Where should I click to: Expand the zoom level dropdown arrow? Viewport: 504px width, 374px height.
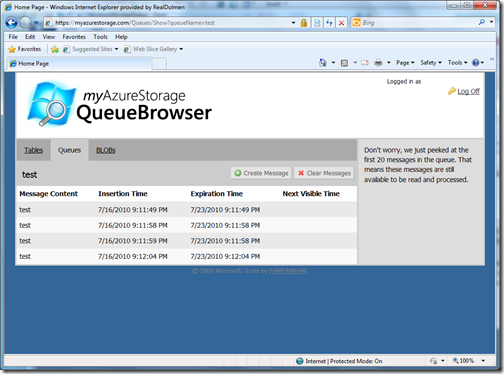483,361
